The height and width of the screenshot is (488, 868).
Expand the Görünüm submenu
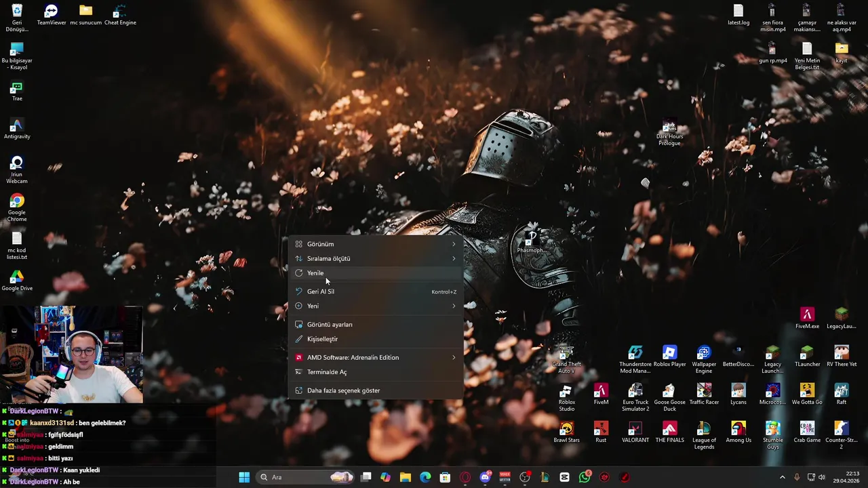click(376, 244)
